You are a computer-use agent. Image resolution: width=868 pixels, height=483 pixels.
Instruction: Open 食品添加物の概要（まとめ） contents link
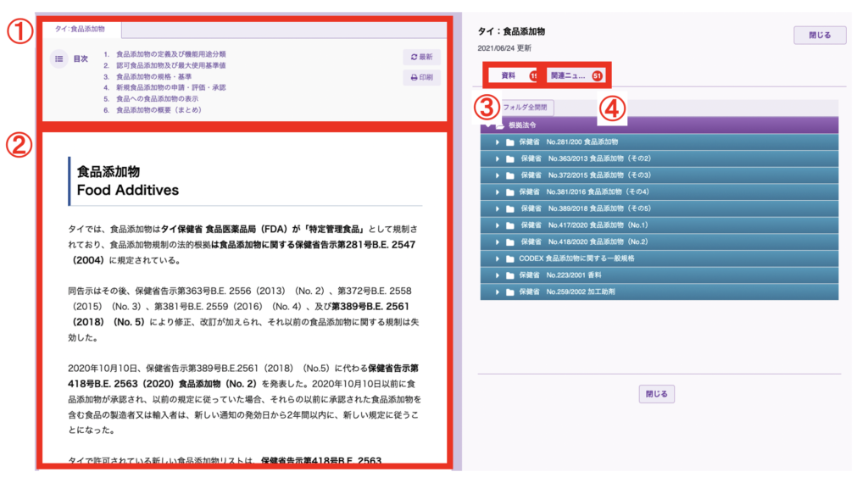(159, 110)
